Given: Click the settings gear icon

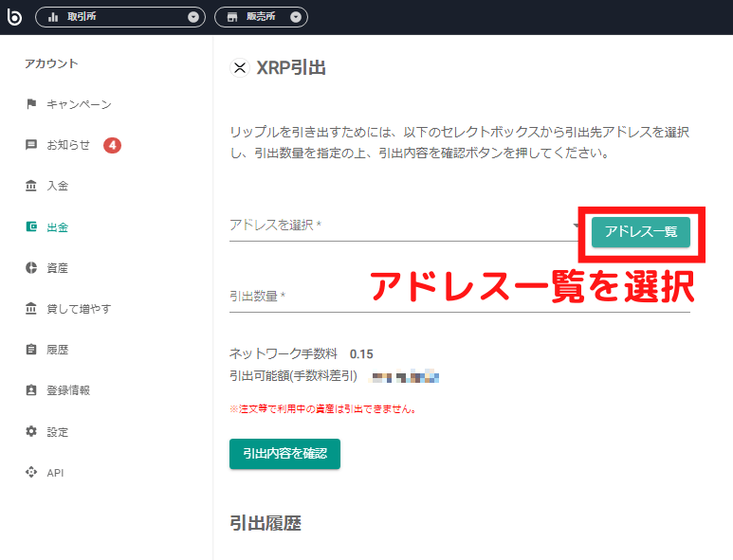Looking at the screenshot, I should pyautogui.click(x=31, y=431).
